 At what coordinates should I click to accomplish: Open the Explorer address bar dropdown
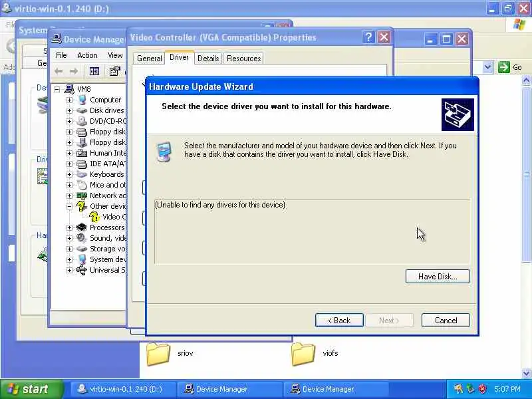click(487, 67)
